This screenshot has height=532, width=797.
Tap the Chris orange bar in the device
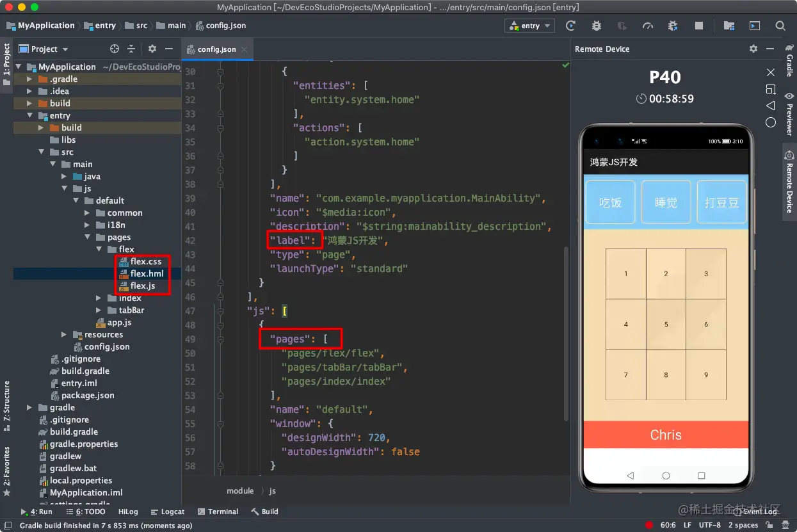[666, 435]
